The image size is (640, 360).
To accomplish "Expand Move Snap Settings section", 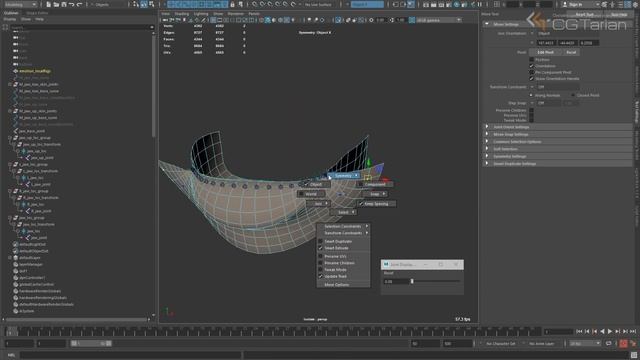I will coord(557,134).
